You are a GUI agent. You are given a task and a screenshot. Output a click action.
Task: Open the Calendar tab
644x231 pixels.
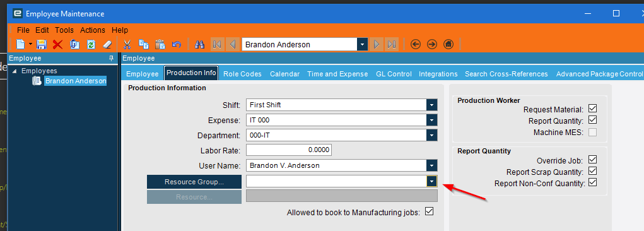pos(284,74)
